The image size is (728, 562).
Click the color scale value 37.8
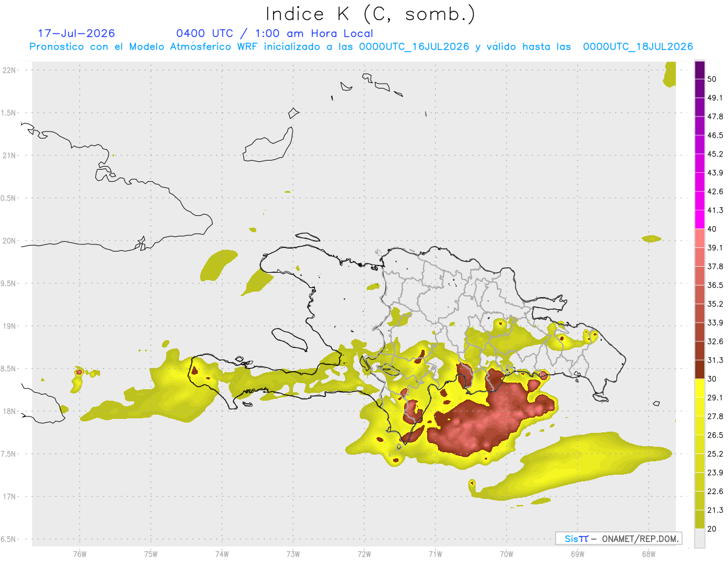point(715,266)
